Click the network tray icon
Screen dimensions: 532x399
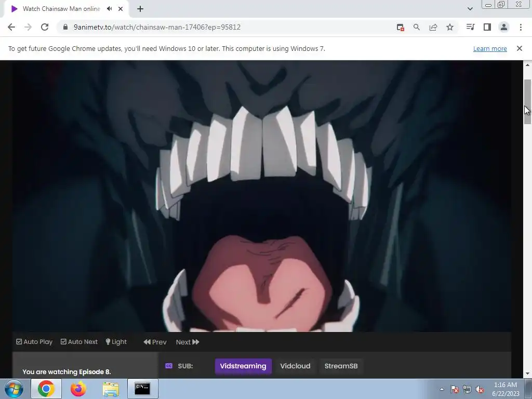click(467, 389)
